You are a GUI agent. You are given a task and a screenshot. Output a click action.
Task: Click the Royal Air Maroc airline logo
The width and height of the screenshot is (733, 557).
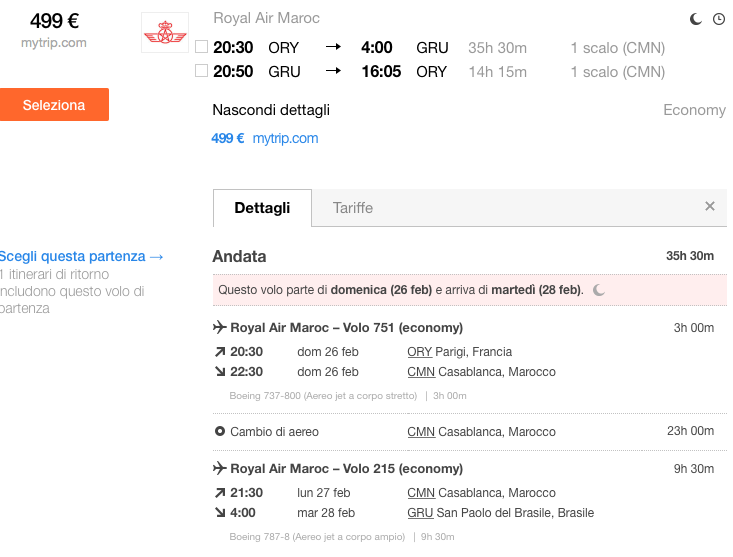165,32
